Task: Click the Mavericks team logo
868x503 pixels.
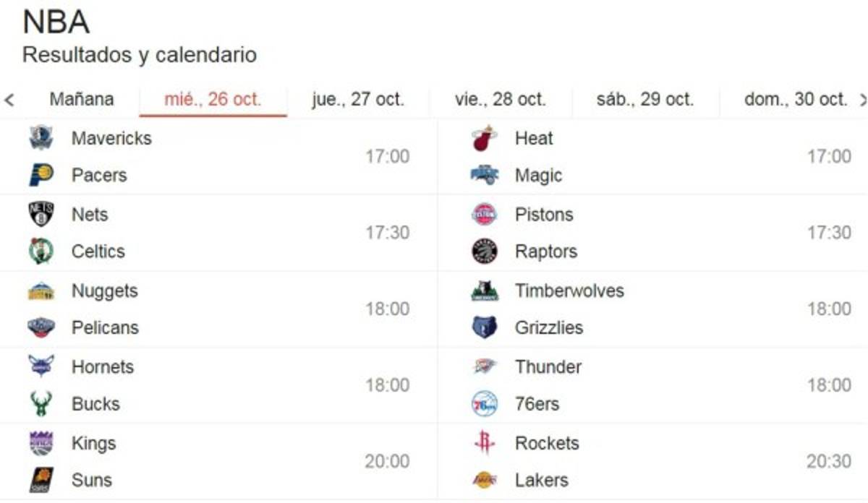Action: (41, 138)
